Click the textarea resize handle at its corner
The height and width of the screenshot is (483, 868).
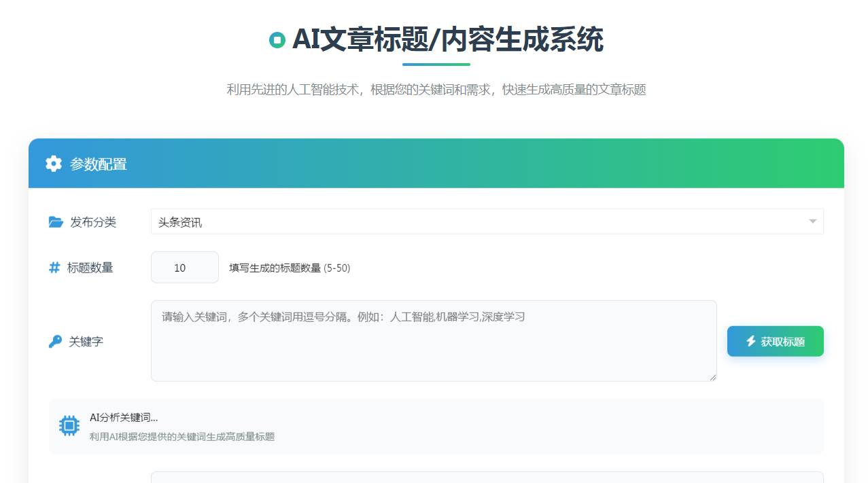[712, 377]
